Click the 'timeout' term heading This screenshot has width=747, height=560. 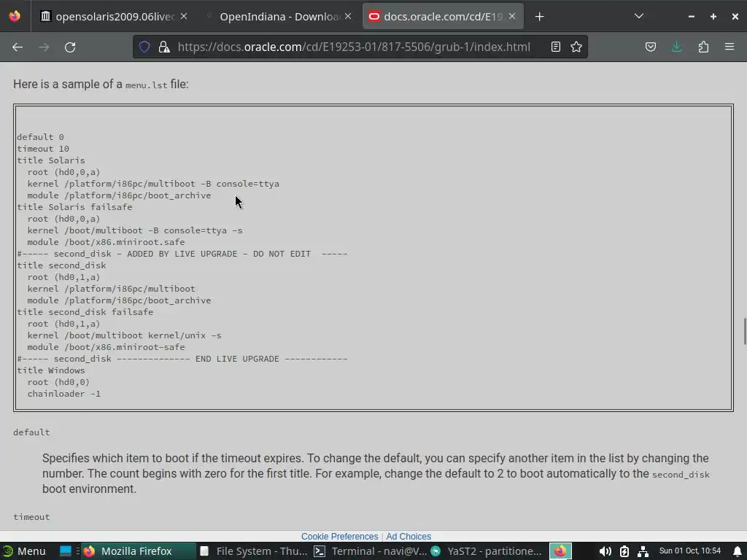(31, 517)
